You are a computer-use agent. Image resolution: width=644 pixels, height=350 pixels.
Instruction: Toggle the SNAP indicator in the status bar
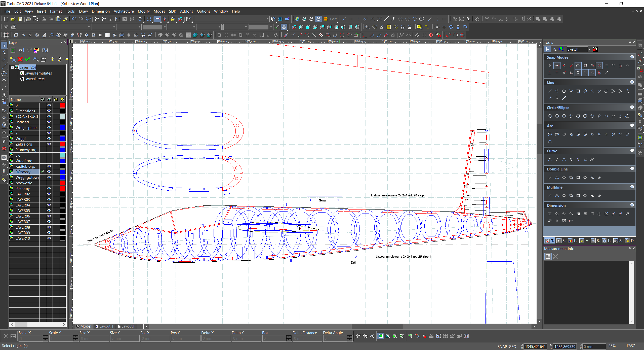502,346
